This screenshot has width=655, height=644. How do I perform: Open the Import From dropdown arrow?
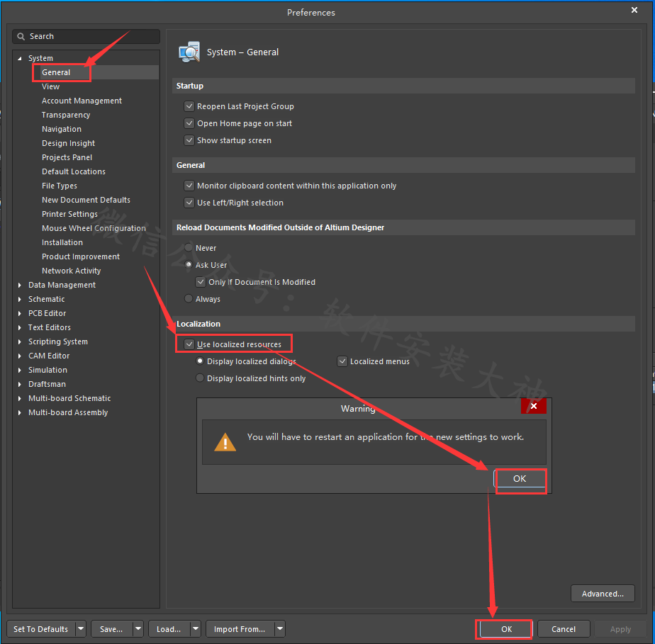pyautogui.click(x=280, y=628)
